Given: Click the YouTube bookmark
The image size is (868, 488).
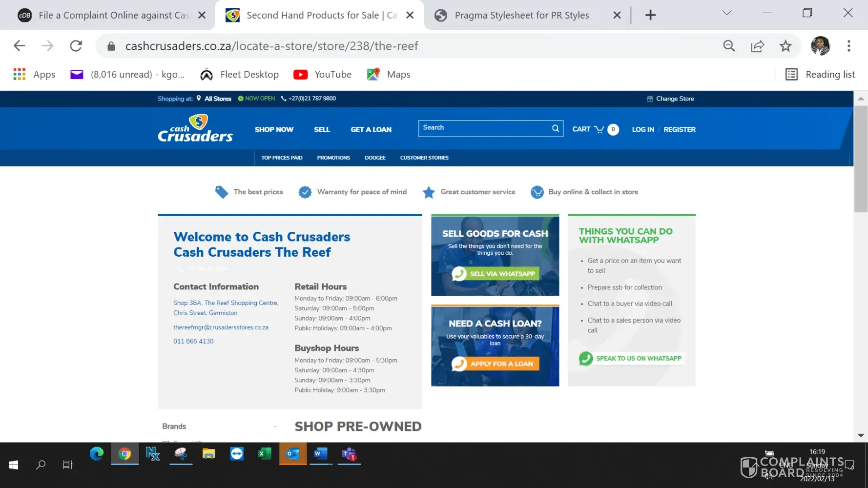Looking at the screenshot, I should tap(322, 74).
